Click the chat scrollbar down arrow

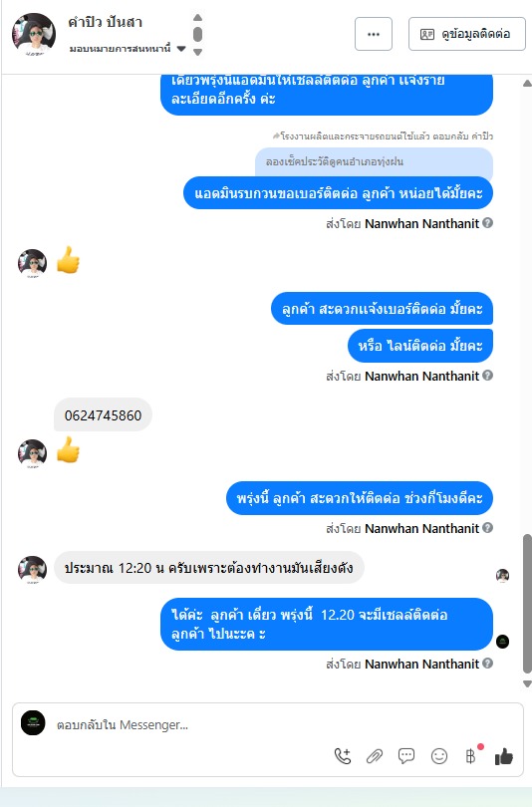tap(527, 684)
